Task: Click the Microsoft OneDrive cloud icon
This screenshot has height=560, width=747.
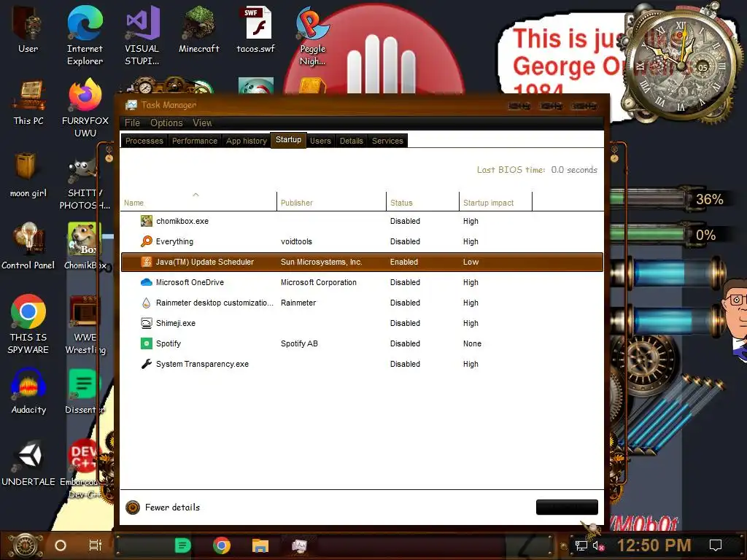Action: [x=146, y=282]
